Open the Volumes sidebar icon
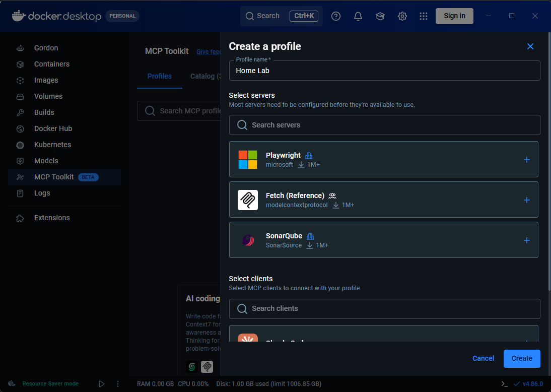Image resolution: width=551 pixels, height=392 pixels. click(x=20, y=96)
